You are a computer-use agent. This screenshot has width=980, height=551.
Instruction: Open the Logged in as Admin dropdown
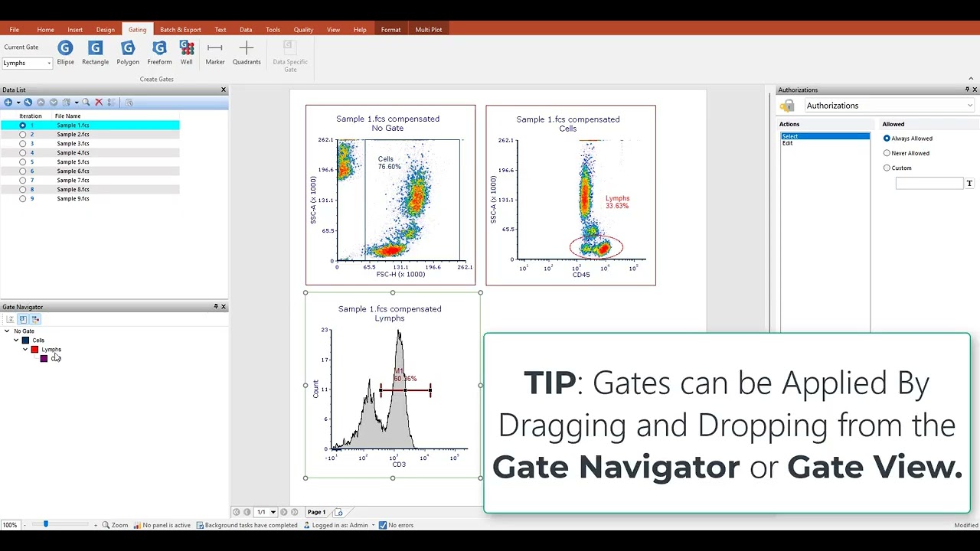click(x=374, y=525)
